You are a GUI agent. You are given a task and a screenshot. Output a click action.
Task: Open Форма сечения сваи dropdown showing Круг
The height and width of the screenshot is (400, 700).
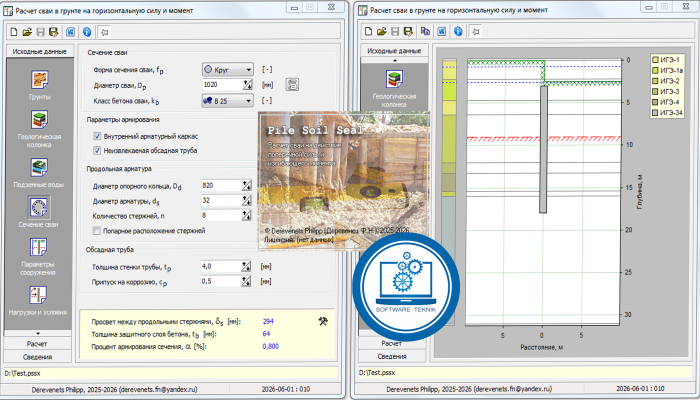(x=228, y=70)
